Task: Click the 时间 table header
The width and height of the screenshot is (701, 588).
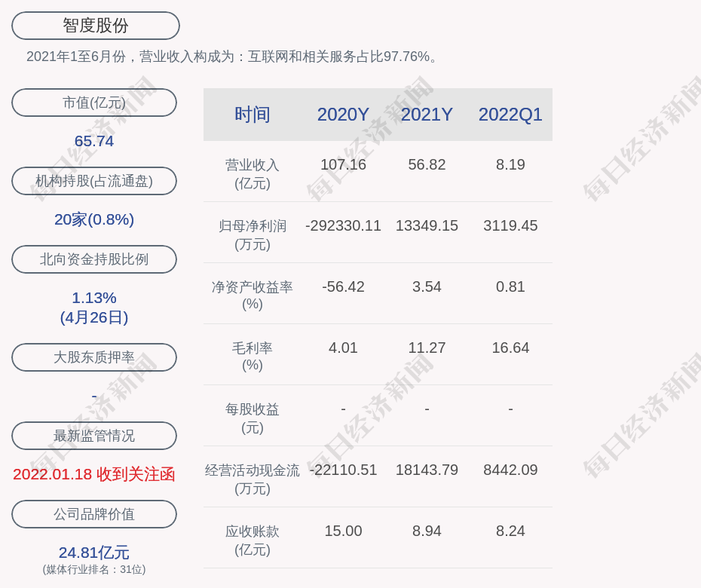Action: [253, 115]
